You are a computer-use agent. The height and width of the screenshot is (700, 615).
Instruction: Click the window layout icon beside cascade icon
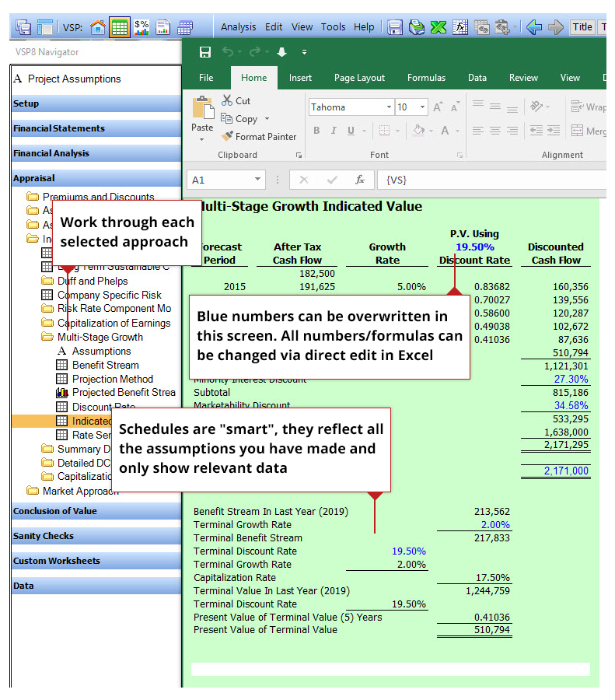point(44,28)
